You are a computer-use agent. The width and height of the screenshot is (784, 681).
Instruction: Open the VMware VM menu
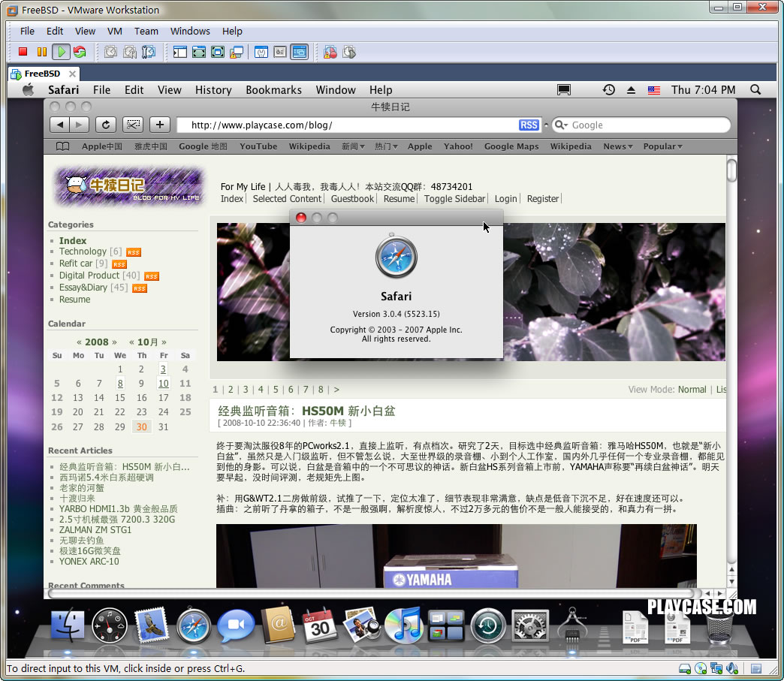point(114,31)
